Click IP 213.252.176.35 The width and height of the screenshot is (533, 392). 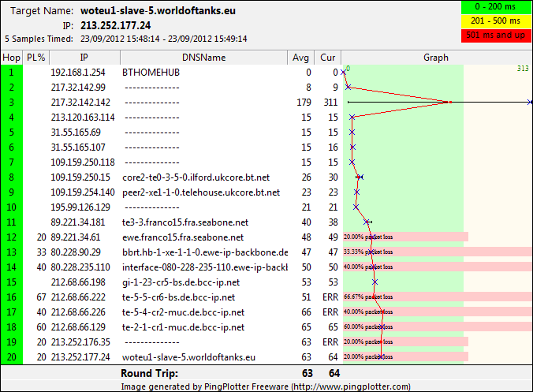tap(80, 342)
